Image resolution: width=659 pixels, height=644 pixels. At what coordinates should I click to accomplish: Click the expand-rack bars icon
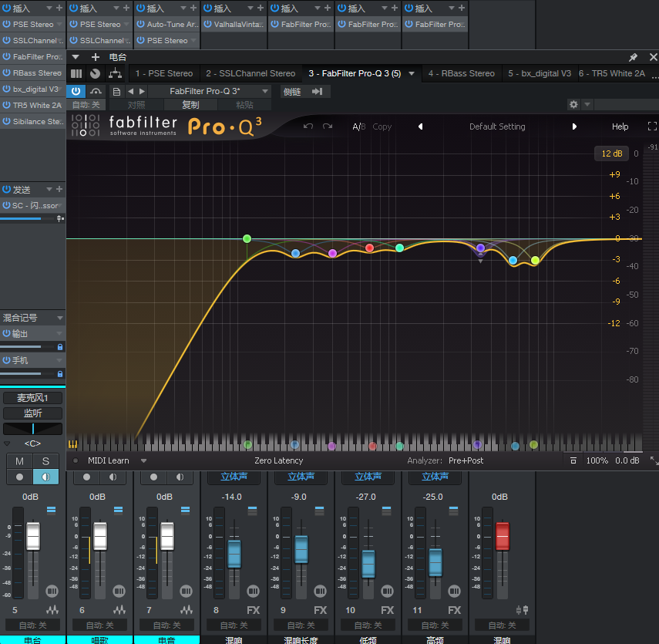(x=76, y=73)
